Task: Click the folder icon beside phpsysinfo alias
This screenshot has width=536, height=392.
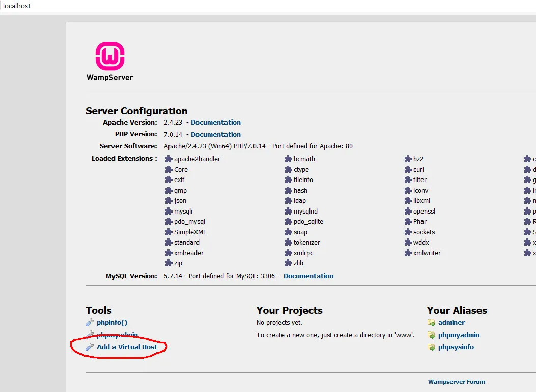Action: (432, 347)
